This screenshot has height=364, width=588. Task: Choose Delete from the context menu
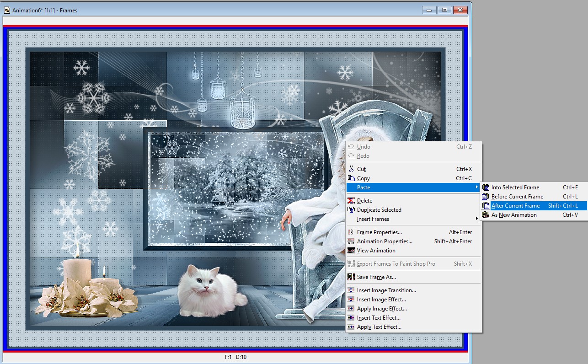tap(413, 201)
